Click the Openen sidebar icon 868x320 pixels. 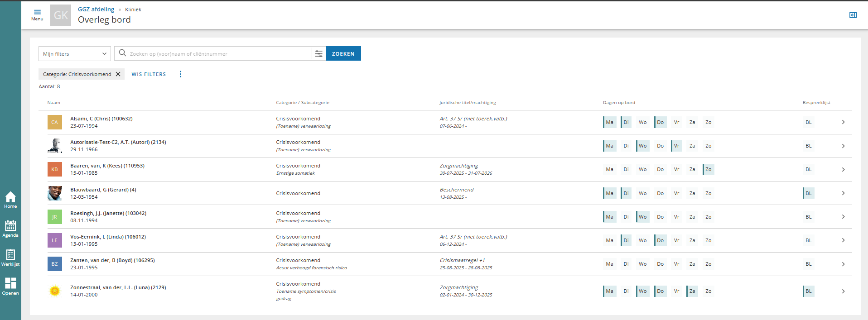(10, 286)
